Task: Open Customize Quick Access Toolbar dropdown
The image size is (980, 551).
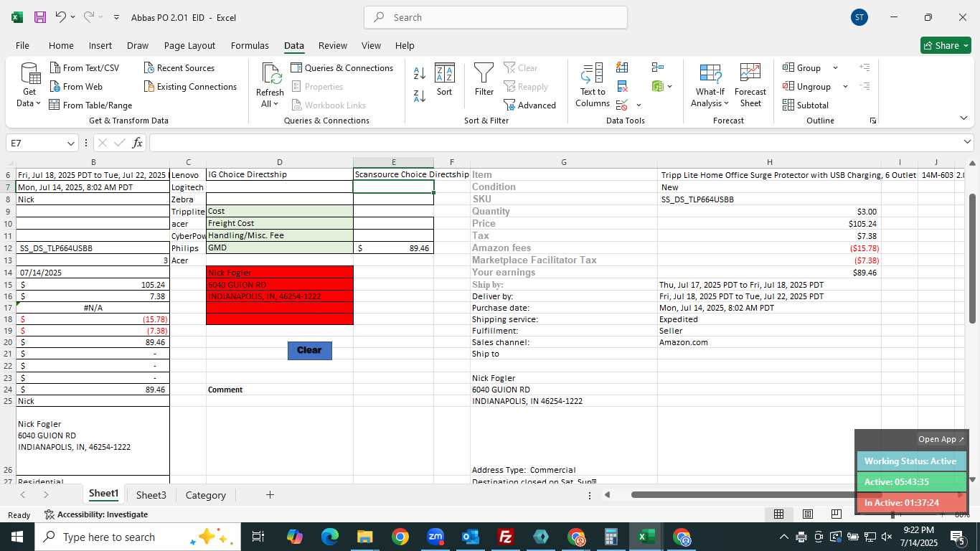Action: (x=116, y=17)
